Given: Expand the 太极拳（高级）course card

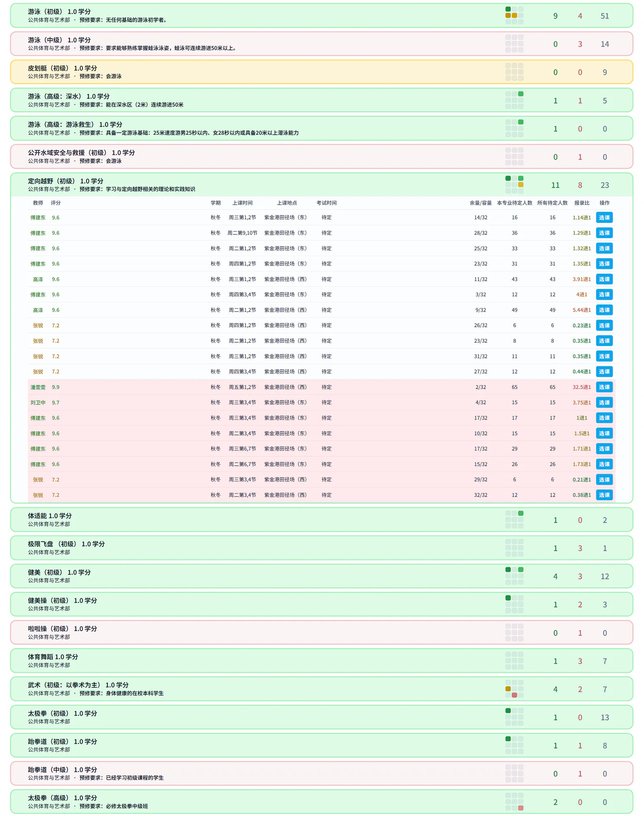Looking at the screenshot, I should pyautogui.click(x=322, y=802).
